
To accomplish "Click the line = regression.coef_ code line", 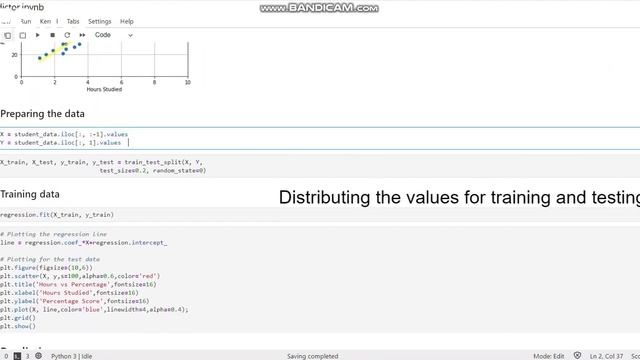I will tap(84, 243).
